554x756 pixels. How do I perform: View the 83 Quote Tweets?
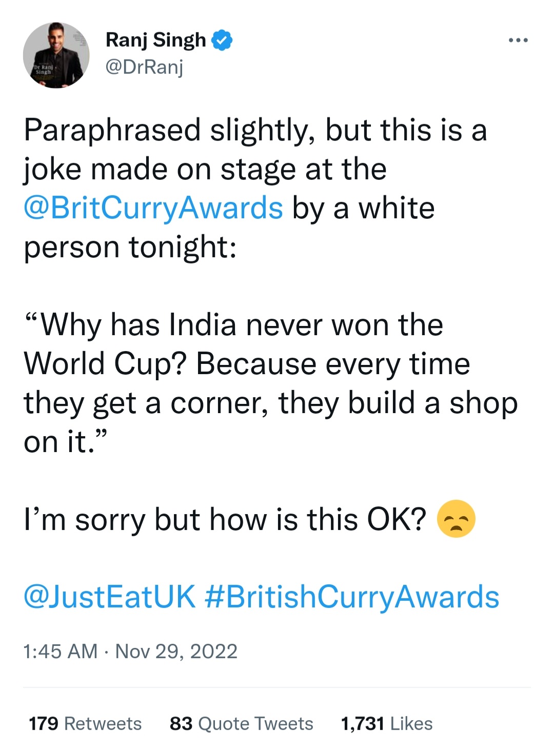[x=241, y=724]
